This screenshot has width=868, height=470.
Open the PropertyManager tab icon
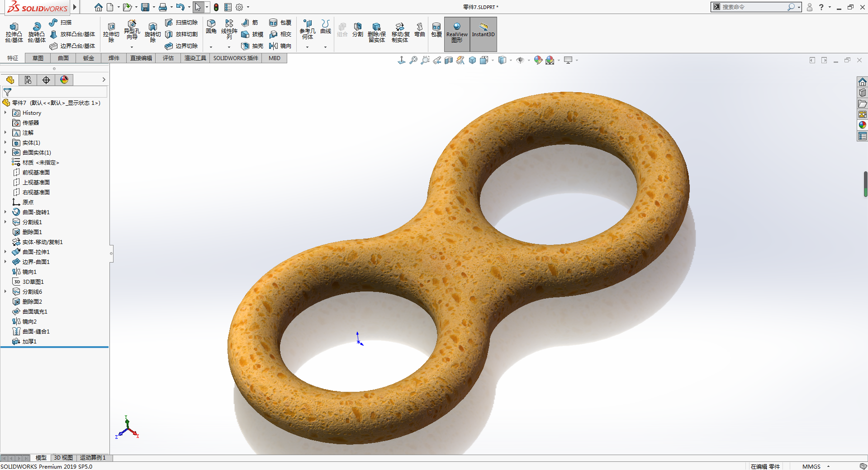[x=28, y=80]
